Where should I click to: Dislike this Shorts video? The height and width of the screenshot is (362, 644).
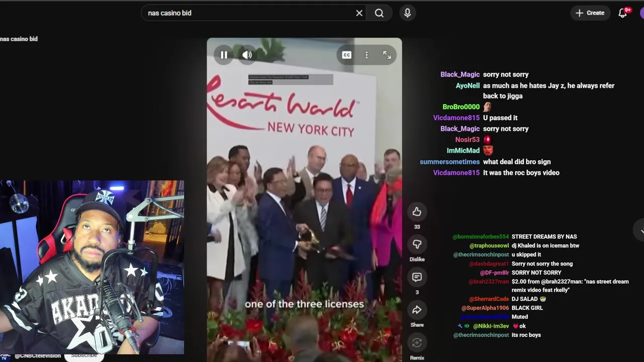(x=417, y=244)
